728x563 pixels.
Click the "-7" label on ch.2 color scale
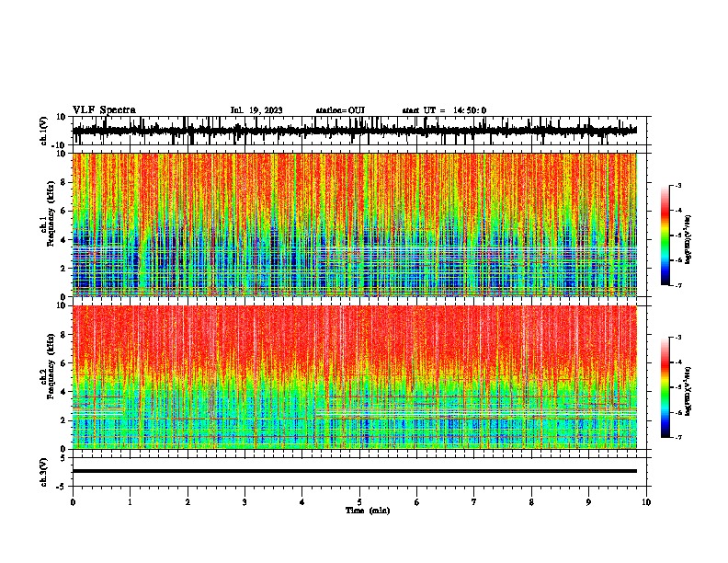pos(678,437)
